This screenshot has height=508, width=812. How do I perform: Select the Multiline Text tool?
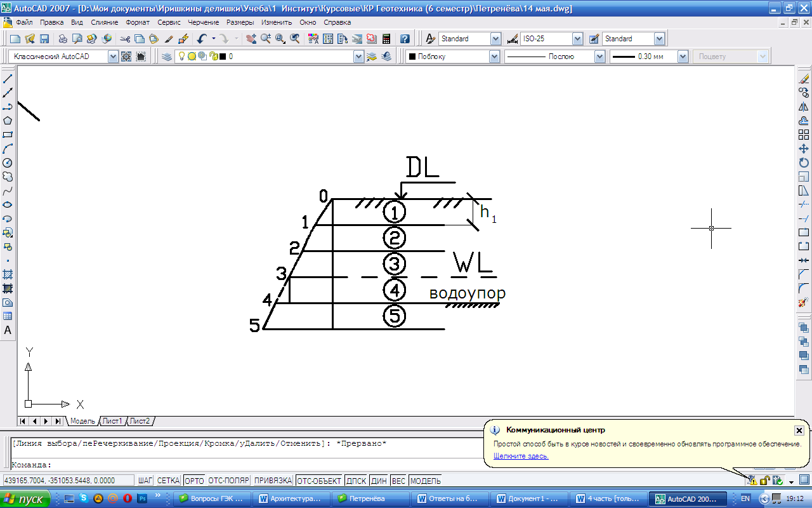point(8,330)
